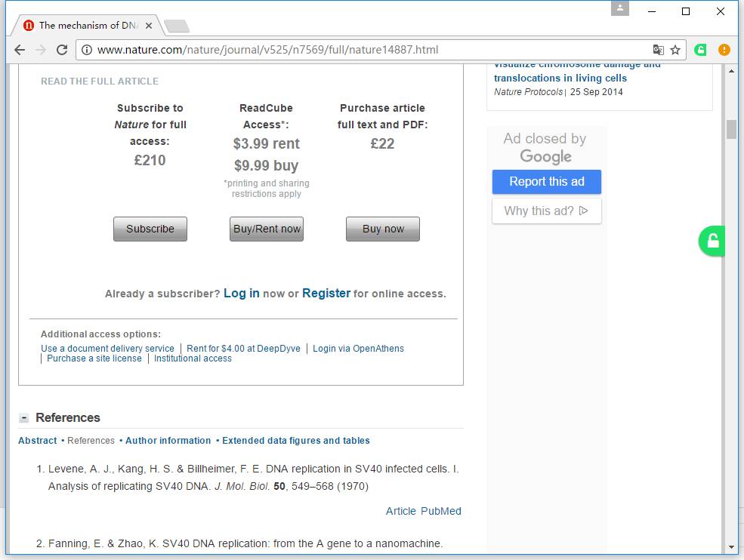Open Login via OpenAthens link
This screenshot has width=744, height=560.
pos(358,349)
